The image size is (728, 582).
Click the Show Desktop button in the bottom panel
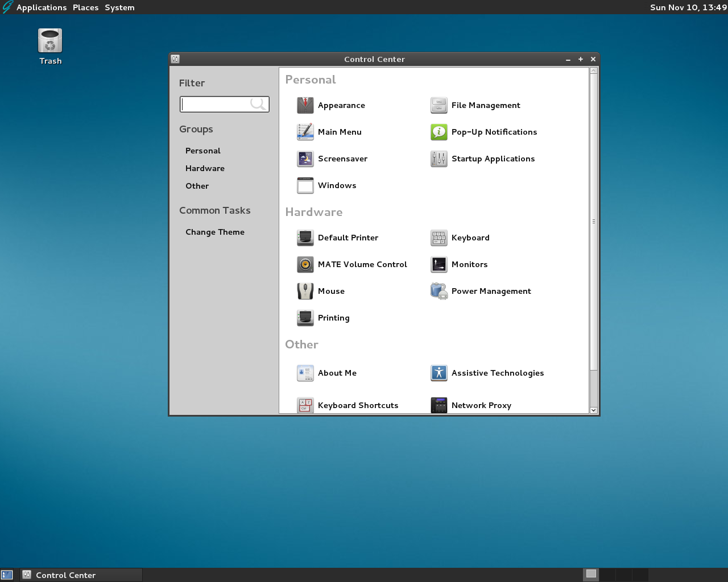point(7,575)
